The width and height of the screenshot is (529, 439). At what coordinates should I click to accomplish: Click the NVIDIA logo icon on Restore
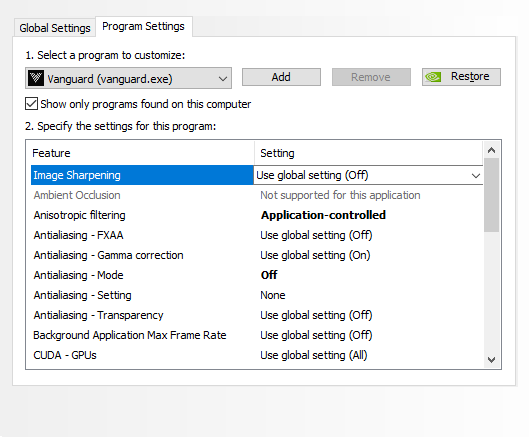(x=433, y=77)
